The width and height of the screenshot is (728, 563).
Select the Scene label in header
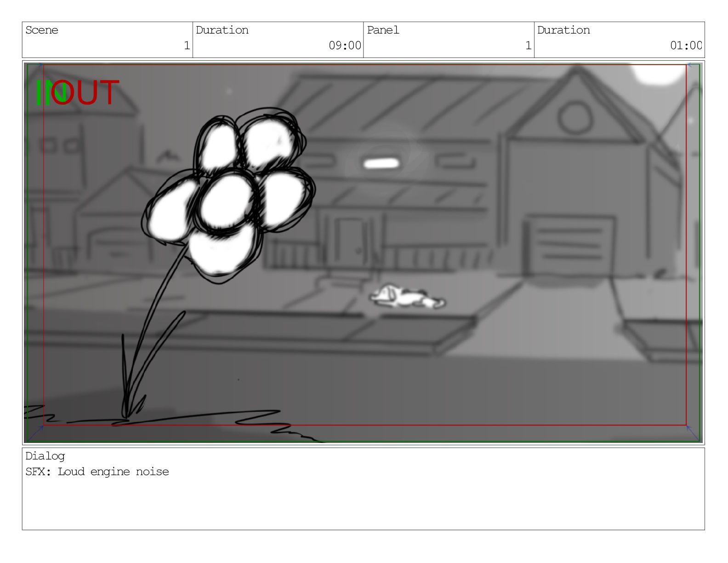tap(42, 30)
